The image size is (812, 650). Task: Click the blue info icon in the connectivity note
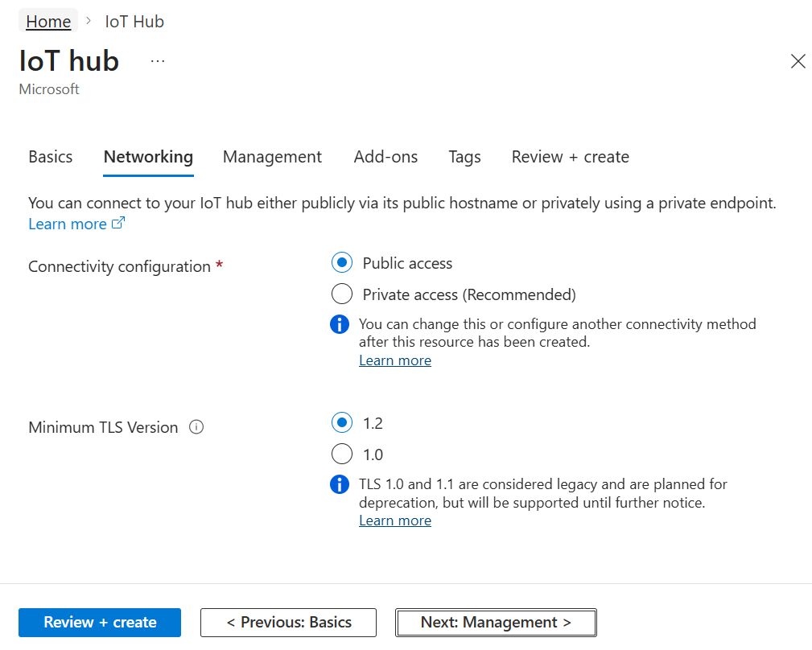[339, 324]
